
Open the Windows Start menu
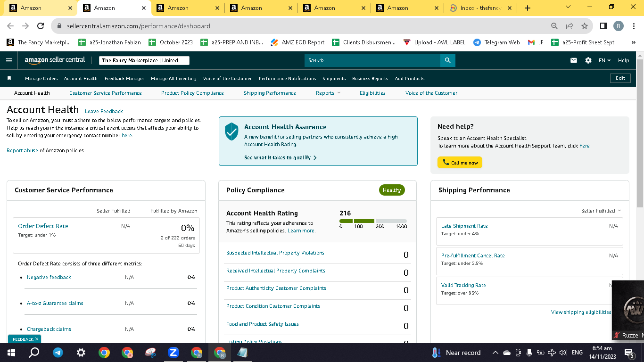click(11, 353)
